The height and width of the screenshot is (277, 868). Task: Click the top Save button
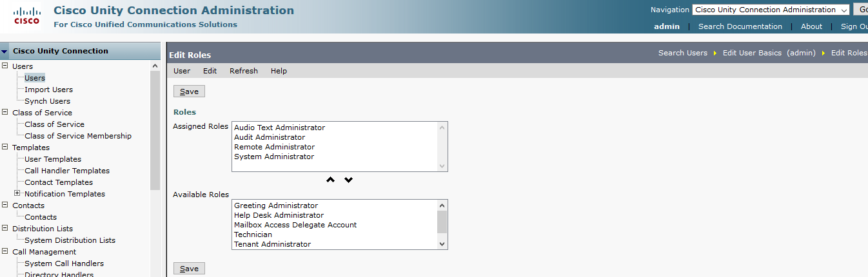coord(189,91)
